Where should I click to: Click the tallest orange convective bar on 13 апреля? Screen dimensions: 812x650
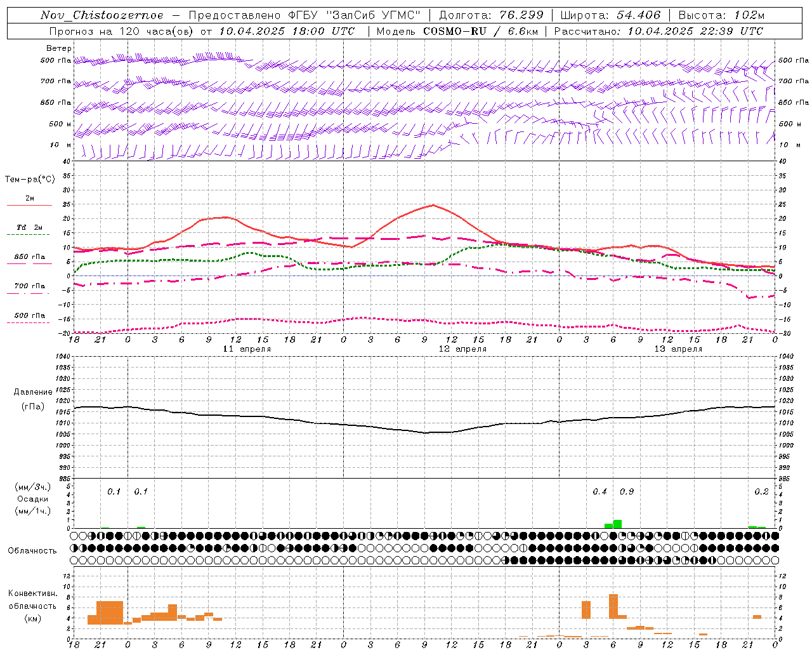(x=613, y=606)
